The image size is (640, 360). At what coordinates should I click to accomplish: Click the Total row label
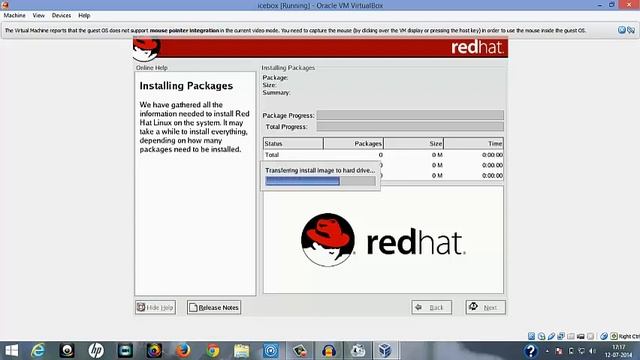click(x=272, y=155)
